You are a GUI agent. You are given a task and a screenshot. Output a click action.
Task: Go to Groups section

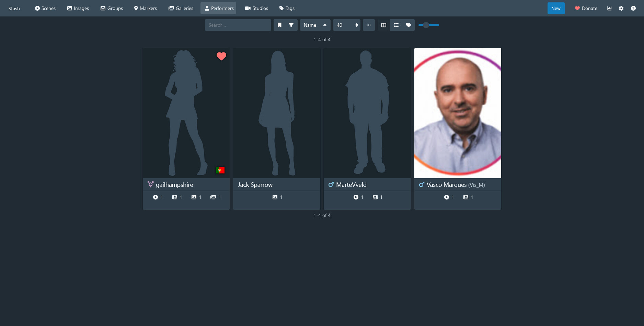coord(112,8)
